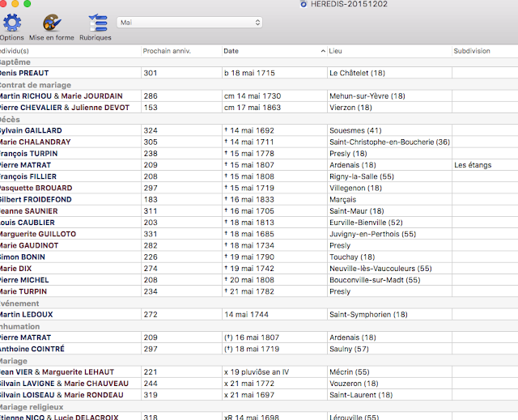Select the Pierre MICHEL row
The image size is (518, 420).
pyautogui.click(x=259, y=280)
